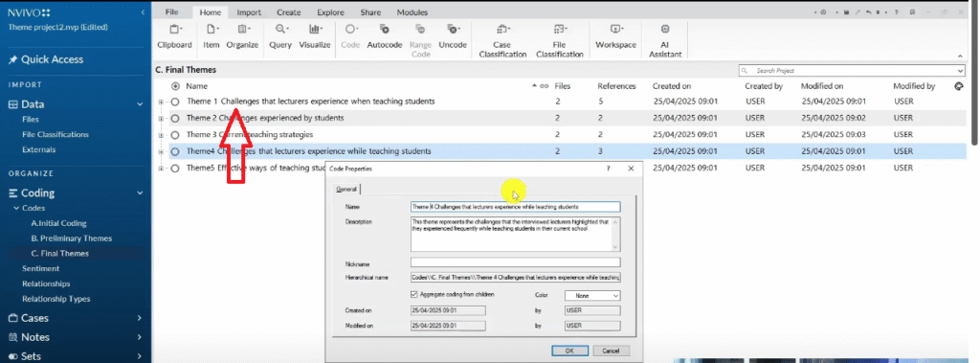Screen dimensions: 980x363
Task: Open B. Preliminary Themes in sidebar
Action: (71, 238)
